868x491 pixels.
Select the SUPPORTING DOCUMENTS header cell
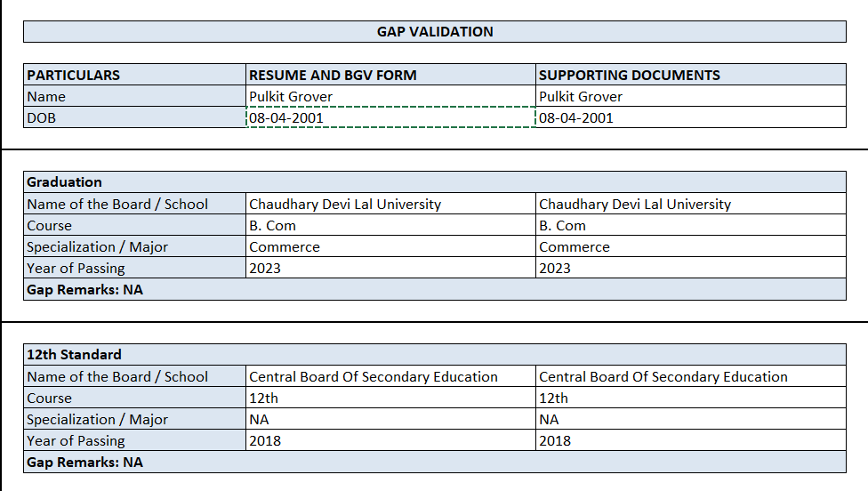[x=690, y=75]
